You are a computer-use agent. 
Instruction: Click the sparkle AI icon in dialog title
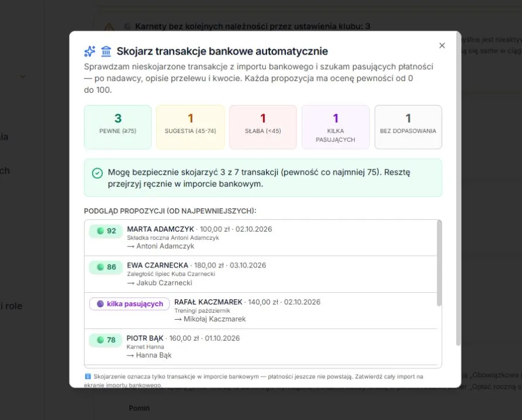coord(90,51)
